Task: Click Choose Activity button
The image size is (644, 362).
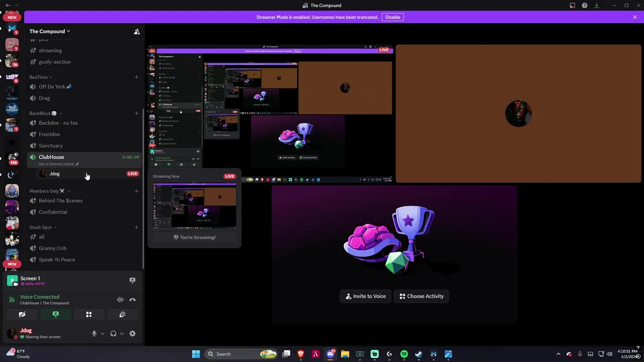Action: click(422, 296)
